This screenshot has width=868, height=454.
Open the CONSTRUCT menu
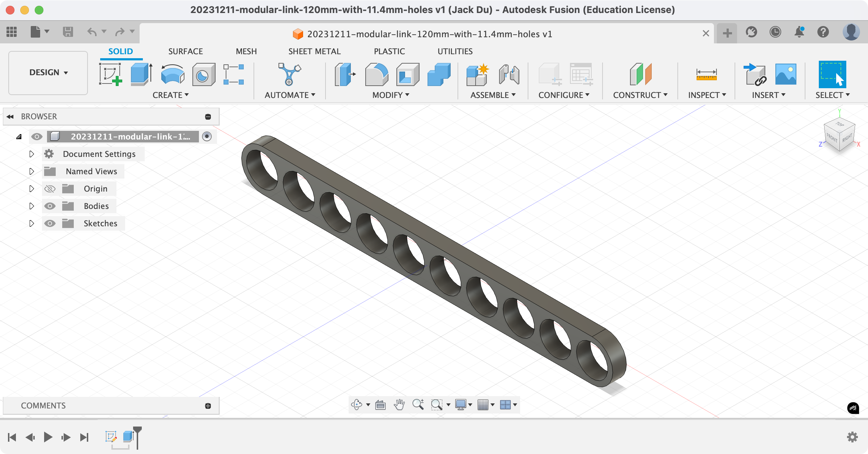640,95
